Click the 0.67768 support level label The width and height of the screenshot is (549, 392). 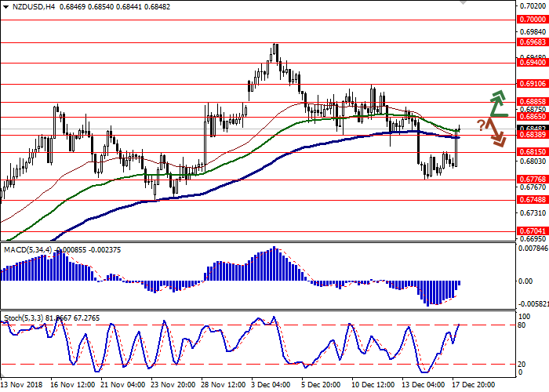[533, 180]
